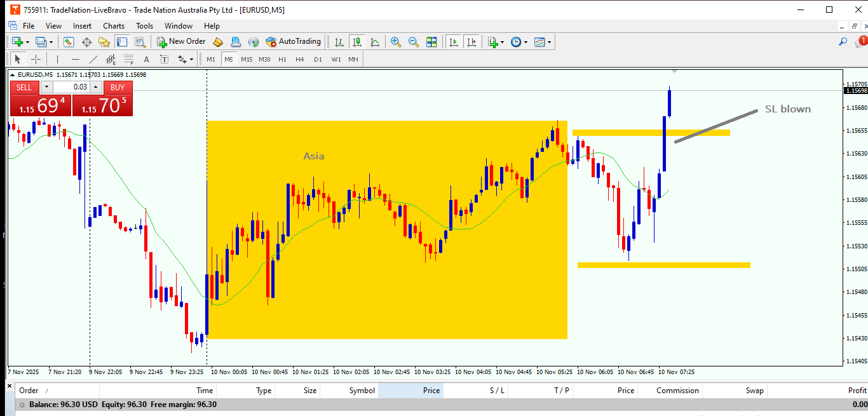Screen dimensions: 868x416
Task: Open the Charts menu
Action: click(x=114, y=26)
